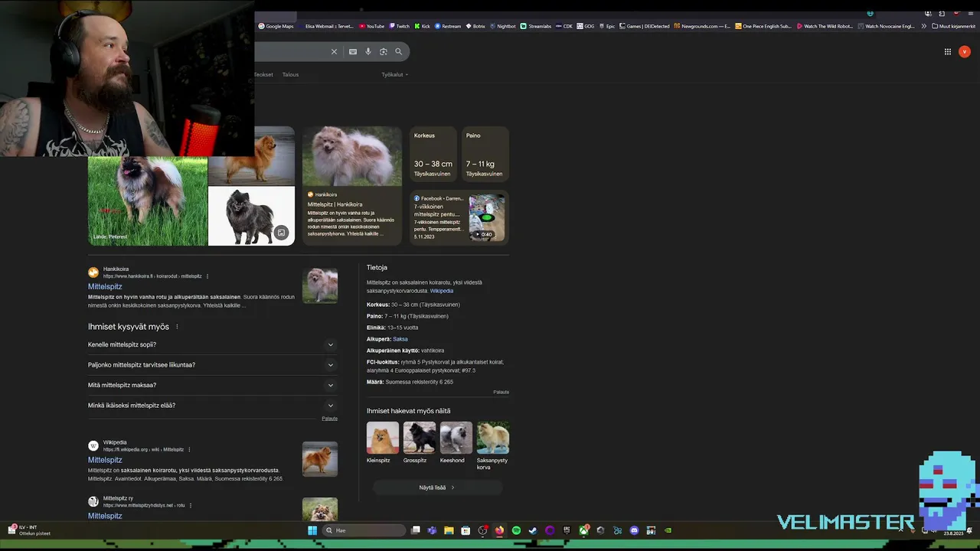The width and height of the screenshot is (980, 551).
Task: Follow the Wikipedia link in Tietoja panel
Action: pyautogui.click(x=442, y=291)
